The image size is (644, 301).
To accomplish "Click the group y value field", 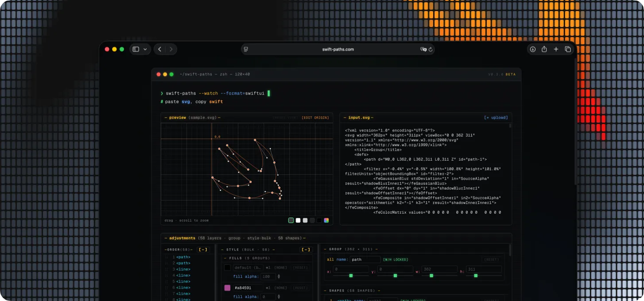I will click(x=395, y=269).
